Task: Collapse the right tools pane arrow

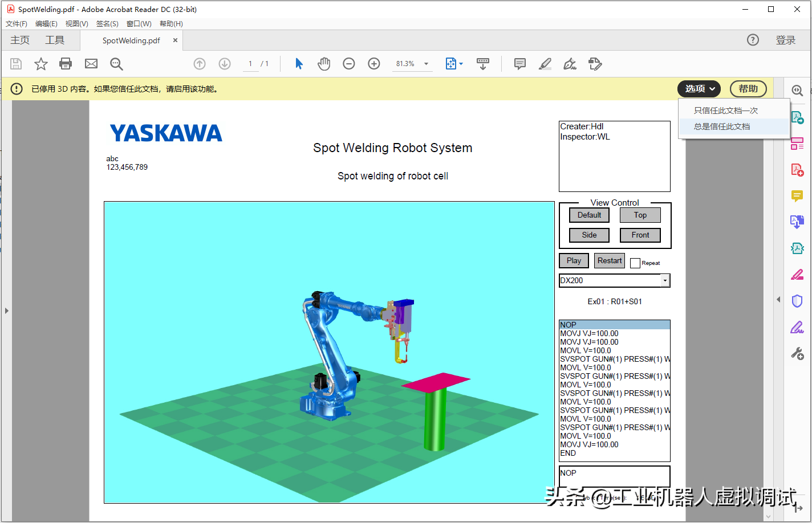Action: [778, 299]
